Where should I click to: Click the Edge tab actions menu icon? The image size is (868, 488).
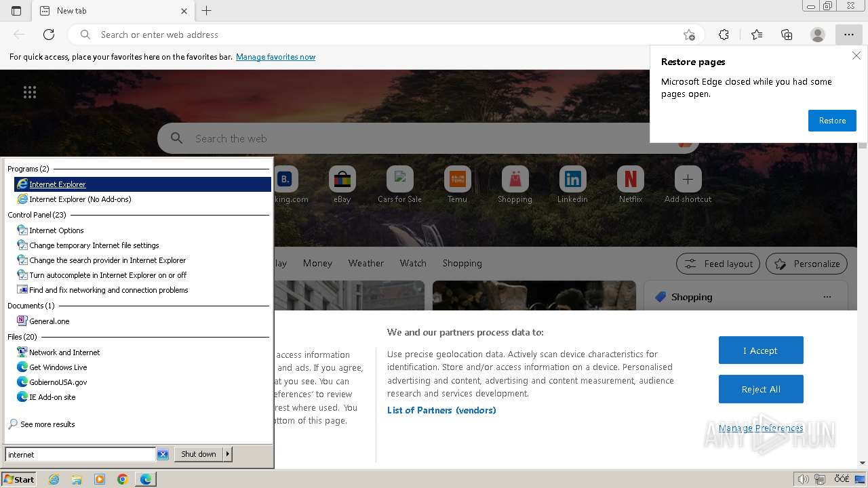pyautogui.click(x=16, y=11)
